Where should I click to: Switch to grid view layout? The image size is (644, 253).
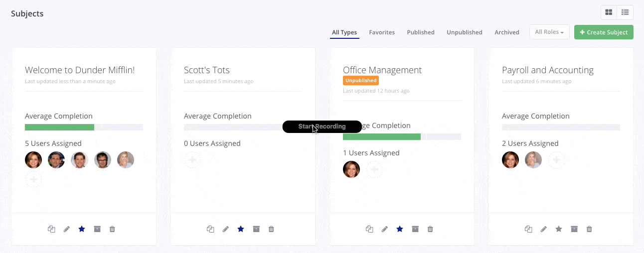pos(609,12)
